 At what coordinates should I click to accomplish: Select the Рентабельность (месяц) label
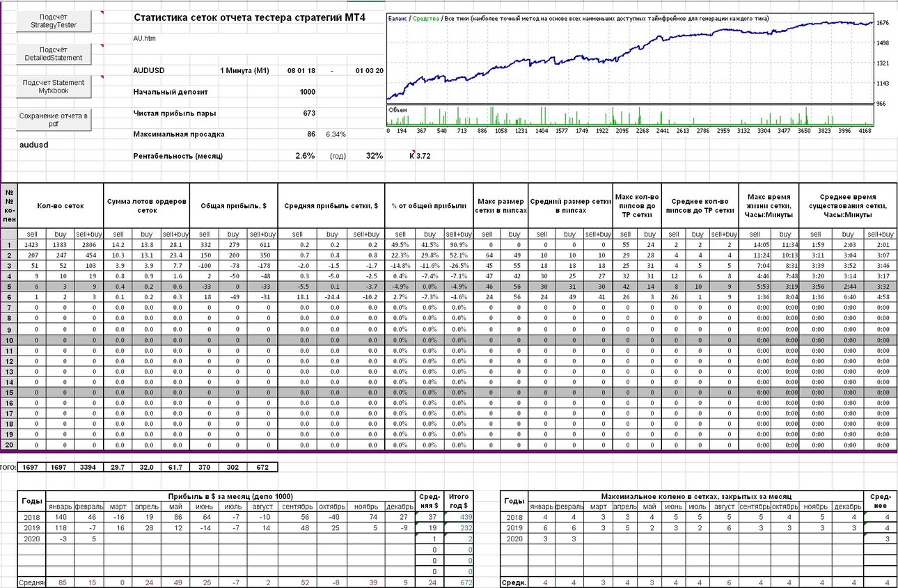tap(178, 156)
